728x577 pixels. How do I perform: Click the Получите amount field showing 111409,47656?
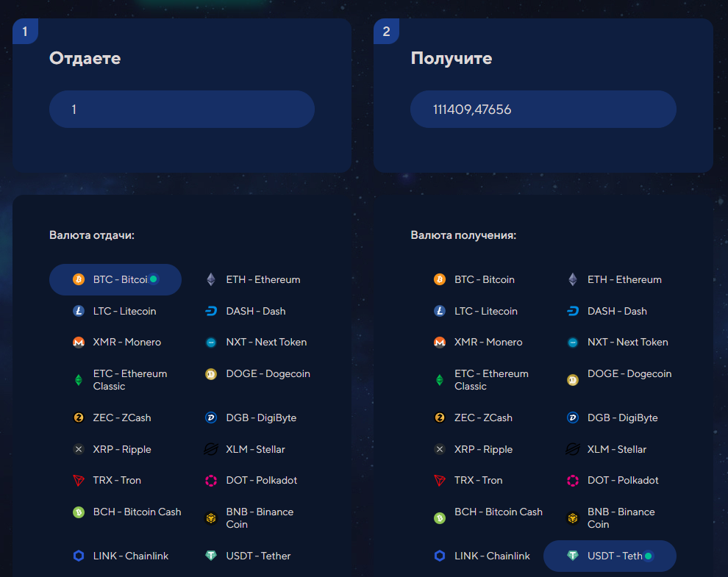point(543,109)
